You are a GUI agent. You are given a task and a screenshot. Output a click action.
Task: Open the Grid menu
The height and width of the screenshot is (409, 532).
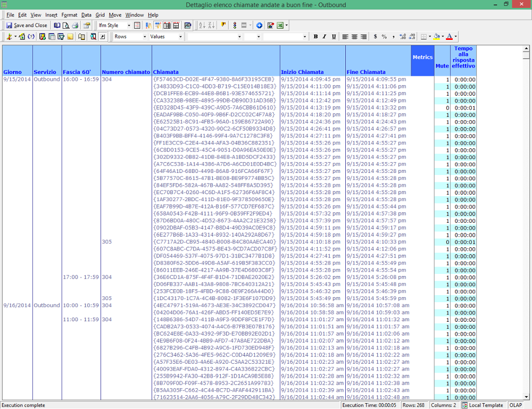pyautogui.click(x=100, y=15)
